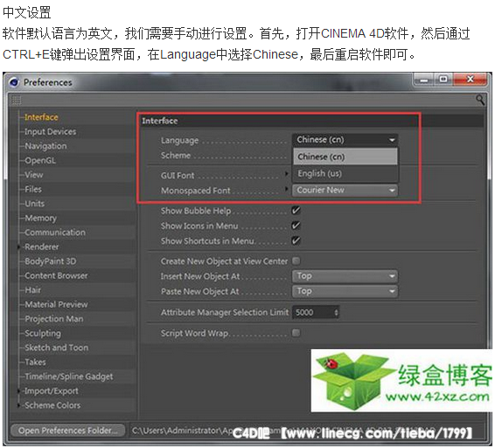Expand the Renderer tree node
This screenshot has width=495, height=448.
[19, 247]
